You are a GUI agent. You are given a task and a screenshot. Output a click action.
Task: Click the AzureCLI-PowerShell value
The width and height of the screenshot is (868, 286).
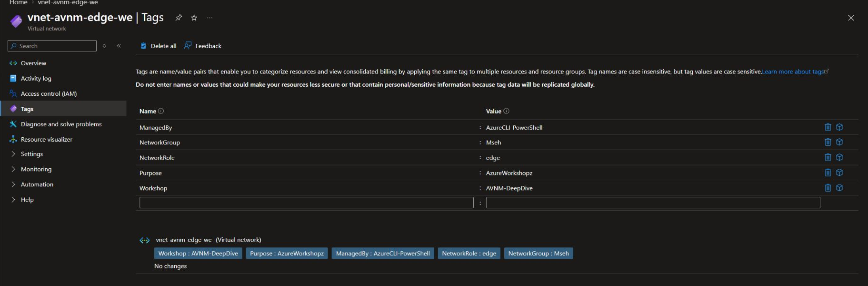coord(514,127)
